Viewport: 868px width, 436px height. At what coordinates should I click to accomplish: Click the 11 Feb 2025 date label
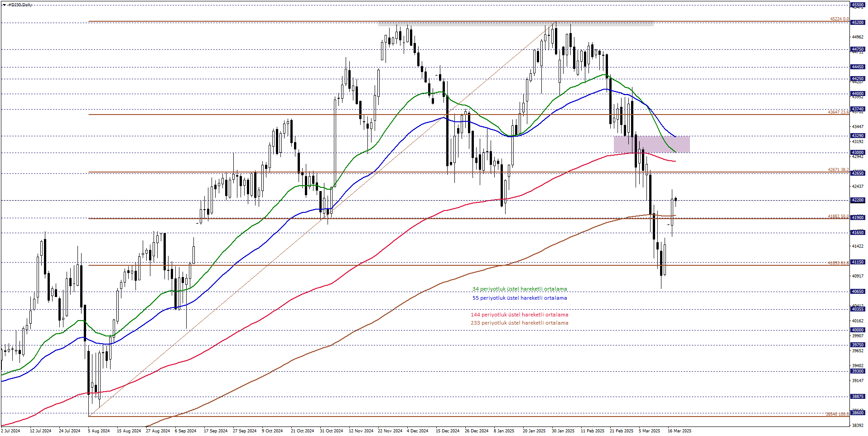pos(593,431)
